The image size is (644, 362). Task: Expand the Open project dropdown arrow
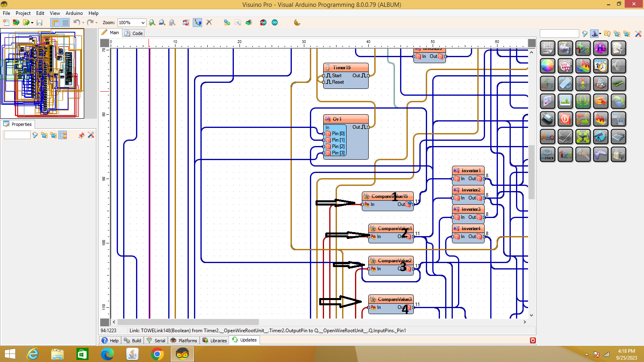32,23
